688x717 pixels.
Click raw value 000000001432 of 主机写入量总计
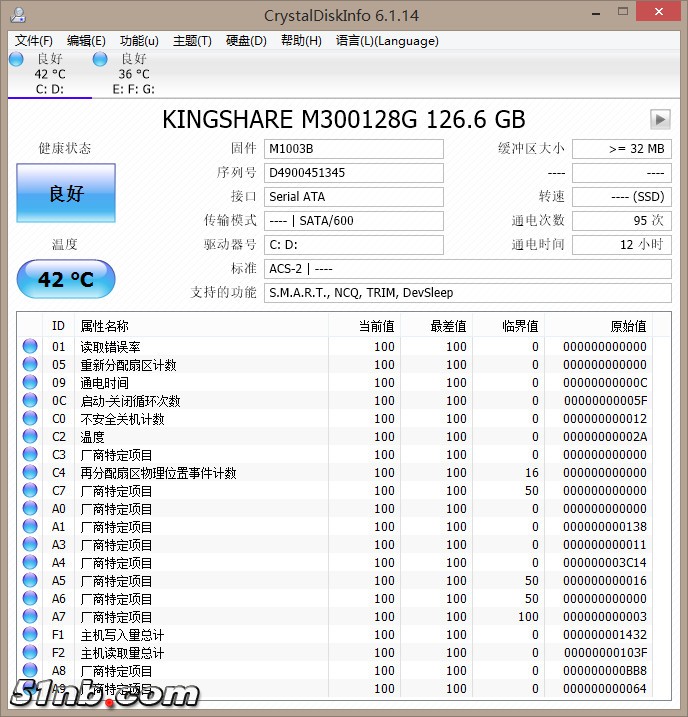click(x=605, y=635)
